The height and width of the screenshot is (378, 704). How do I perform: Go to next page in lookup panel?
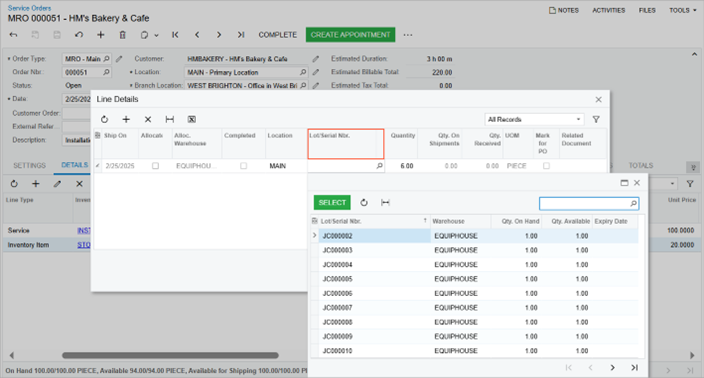click(612, 368)
